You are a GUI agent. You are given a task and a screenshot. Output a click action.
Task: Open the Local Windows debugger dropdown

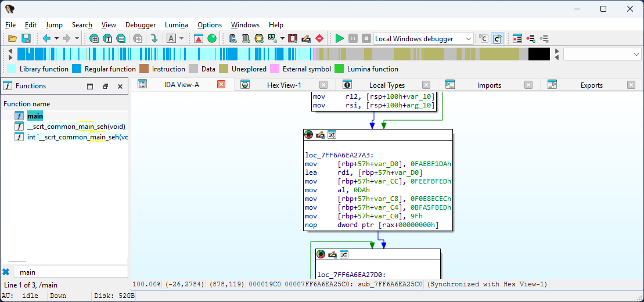point(468,39)
